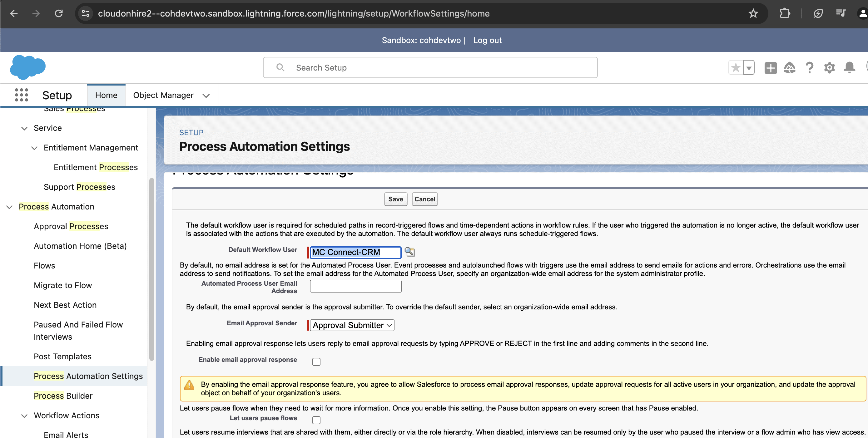Check Enable email approval response
Screen dimensions: 868x438
click(316, 362)
